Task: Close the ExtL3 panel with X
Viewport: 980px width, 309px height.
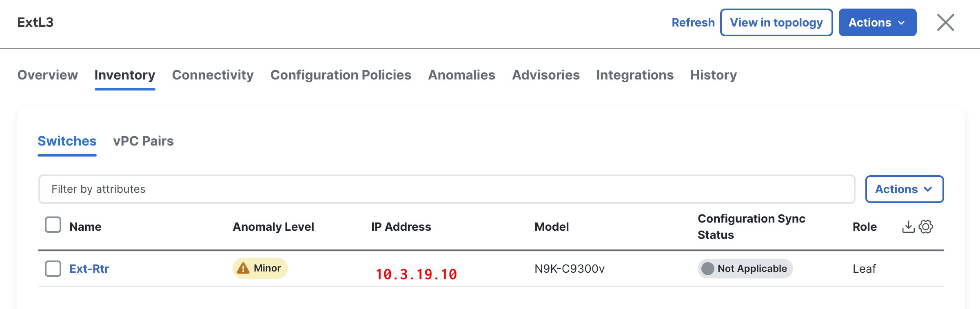Action: 945,22
